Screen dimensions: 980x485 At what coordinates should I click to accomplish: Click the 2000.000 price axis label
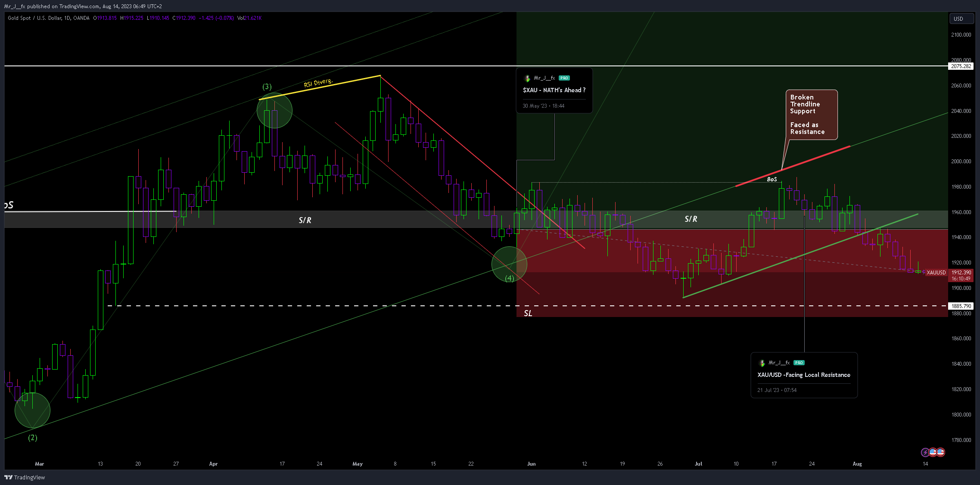[x=961, y=162]
